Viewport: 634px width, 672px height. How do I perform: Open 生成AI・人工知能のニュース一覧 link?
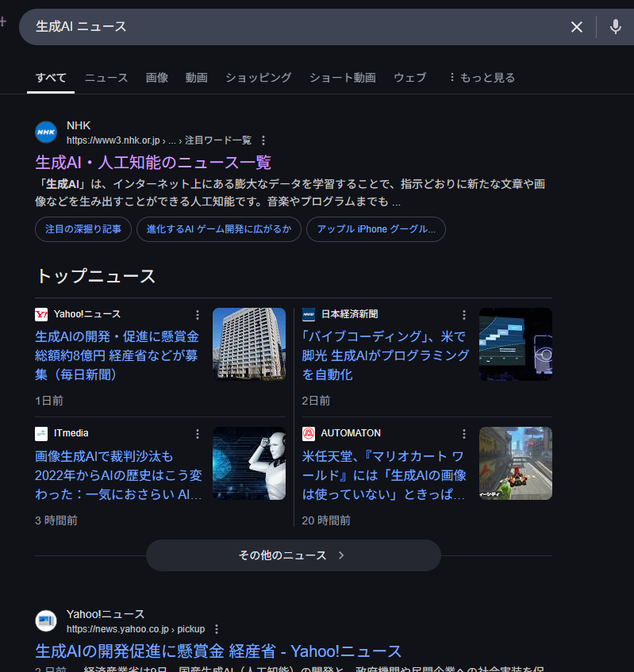pos(153,163)
